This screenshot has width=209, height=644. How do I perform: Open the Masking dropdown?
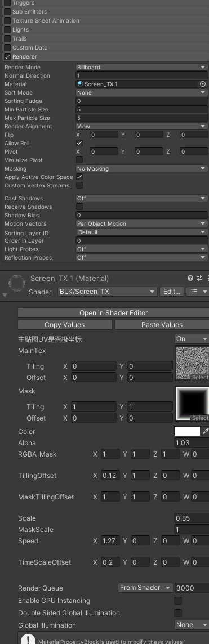click(141, 168)
